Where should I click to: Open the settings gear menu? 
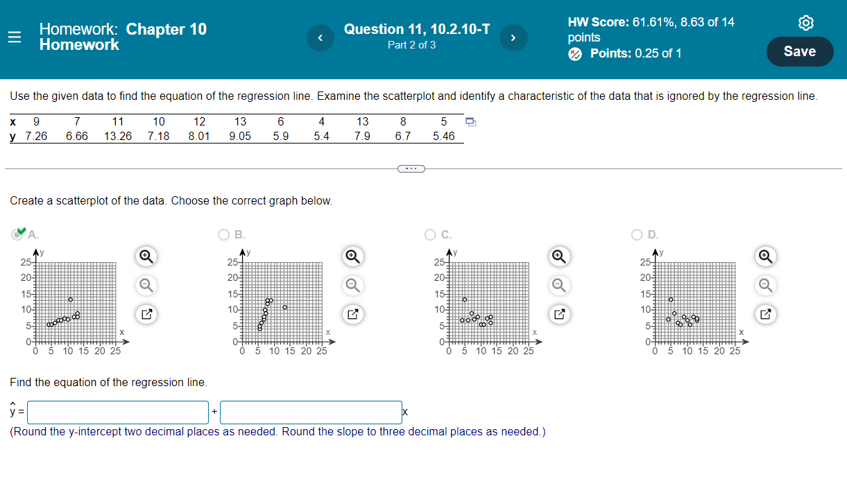click(x=805, y=22)
